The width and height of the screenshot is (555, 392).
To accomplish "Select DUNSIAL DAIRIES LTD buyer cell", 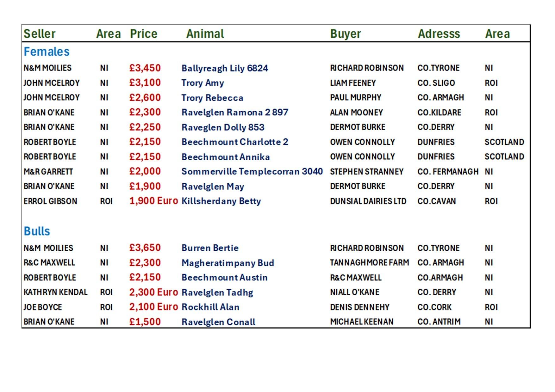I will click(368, 201).
